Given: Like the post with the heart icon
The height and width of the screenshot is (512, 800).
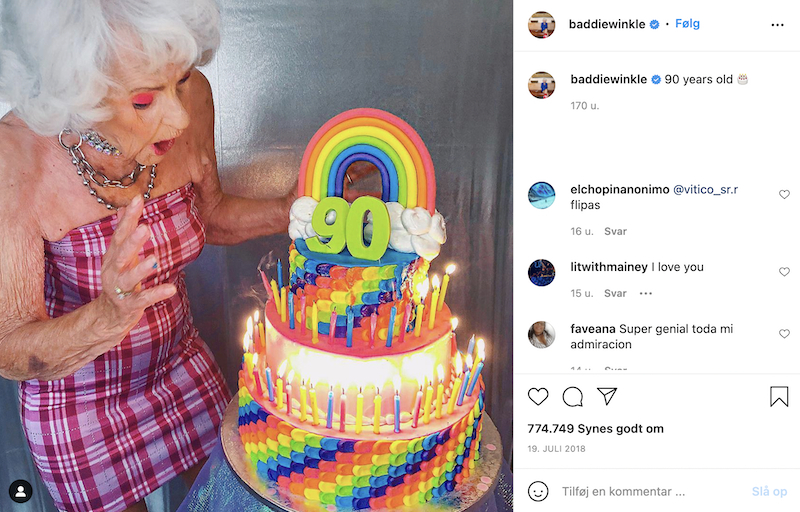Looking at the screenshot, I should [x=538, y=396].
